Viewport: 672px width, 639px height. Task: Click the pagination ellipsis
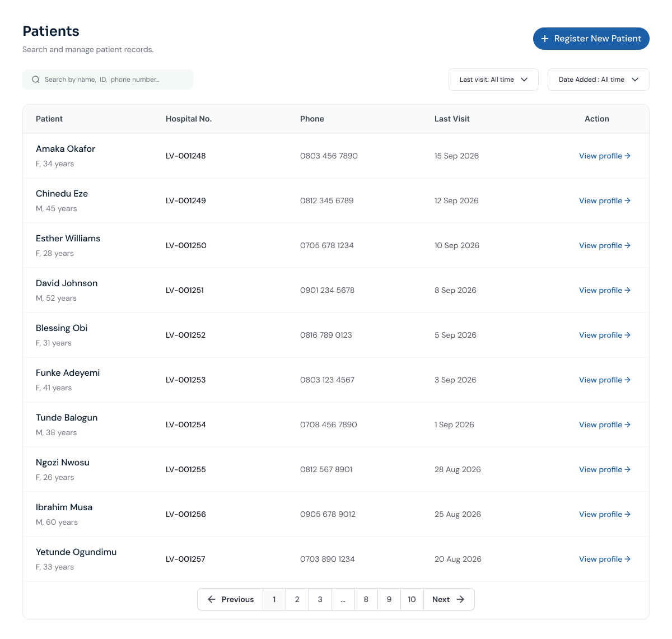(x=343, y=599)
